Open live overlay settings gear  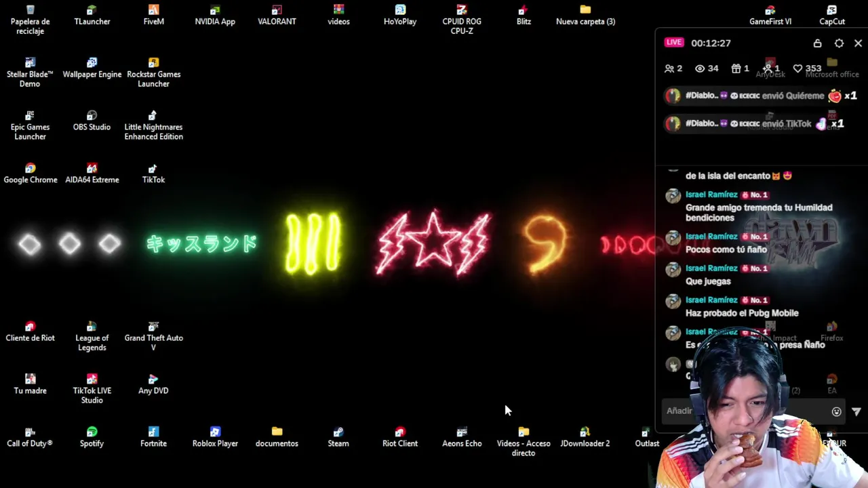[x=839, y=43]
